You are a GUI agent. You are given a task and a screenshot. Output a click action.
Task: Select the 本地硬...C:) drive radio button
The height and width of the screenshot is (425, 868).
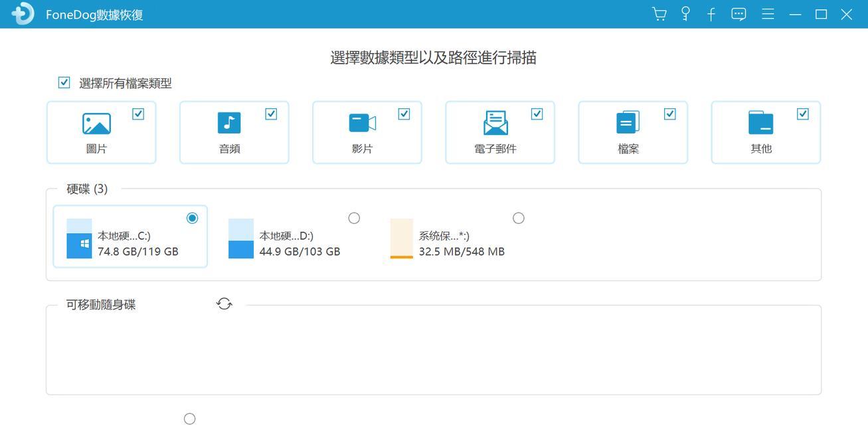193,218
